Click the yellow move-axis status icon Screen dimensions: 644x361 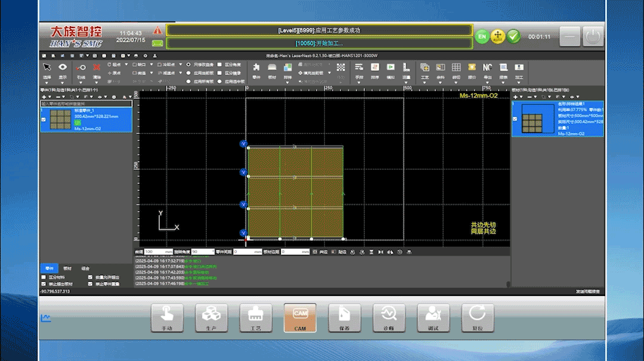click(x=497, y=36)
